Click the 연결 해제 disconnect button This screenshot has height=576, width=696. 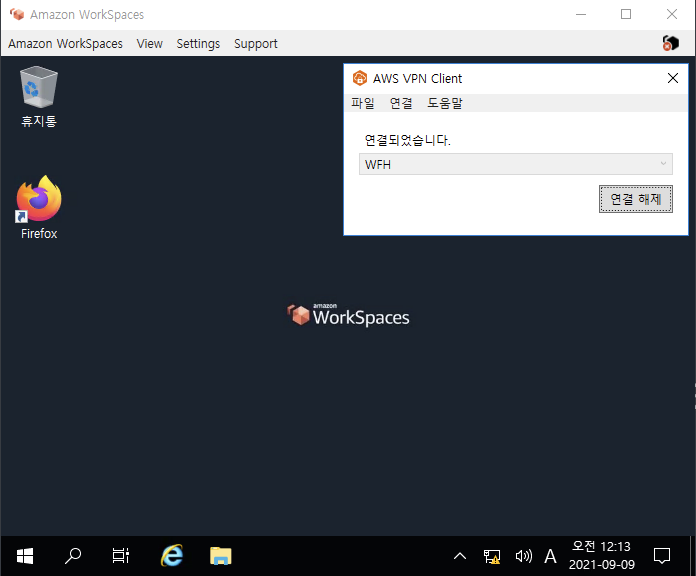(636, 199)
